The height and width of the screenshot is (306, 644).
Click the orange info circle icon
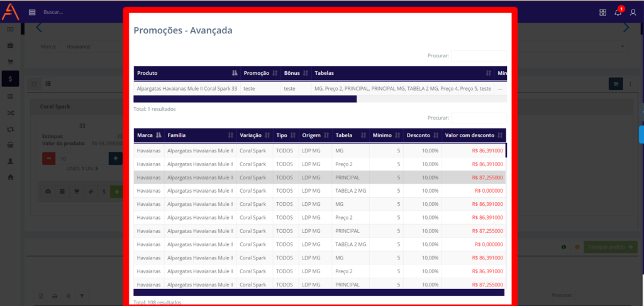coord(577,247)
